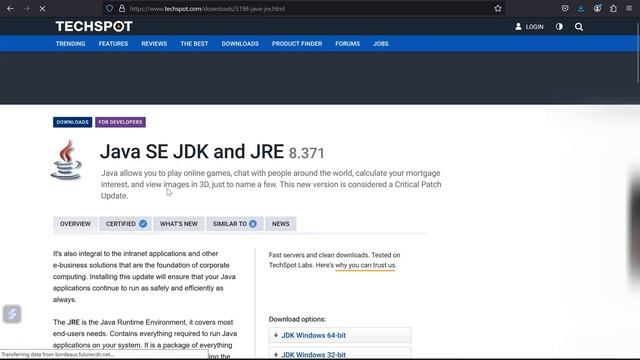This screenshot has height=360, width=640.
Task: Open the Firefox account icon
Action: [597, 9]
